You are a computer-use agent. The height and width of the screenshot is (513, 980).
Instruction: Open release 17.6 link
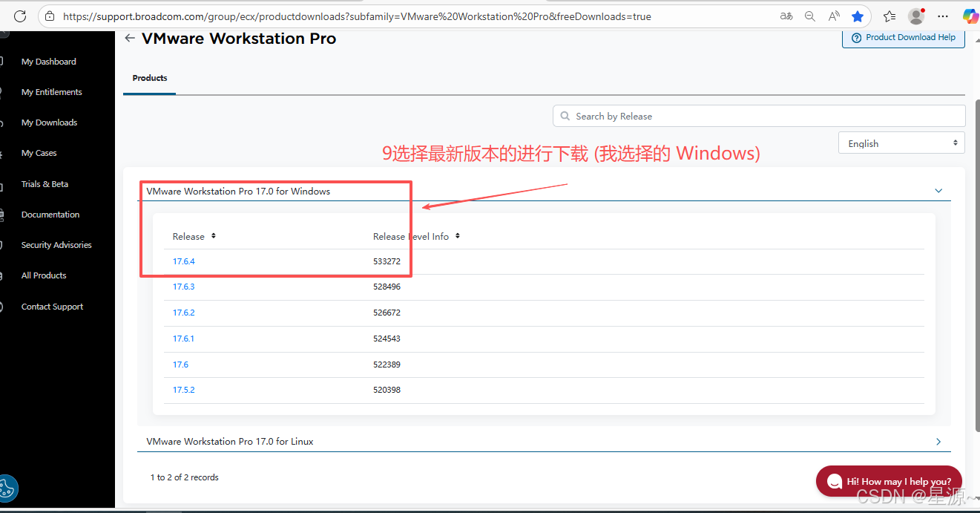point(180,365)
